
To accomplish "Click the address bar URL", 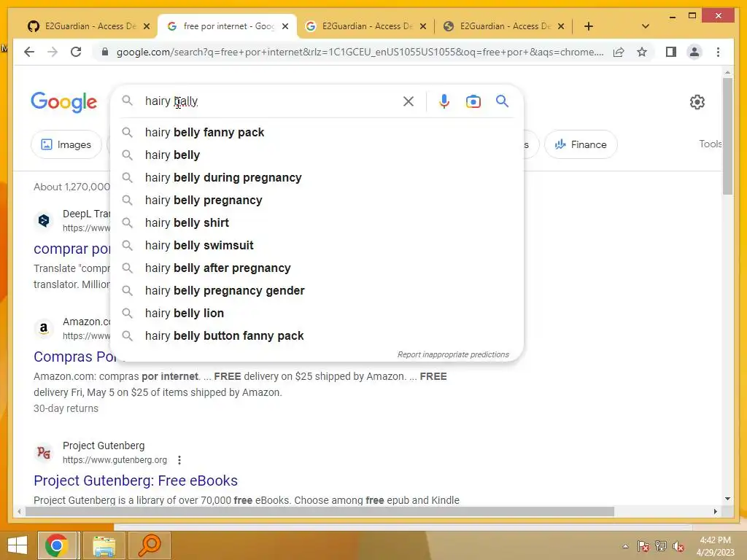I will (x=360, y=52).
